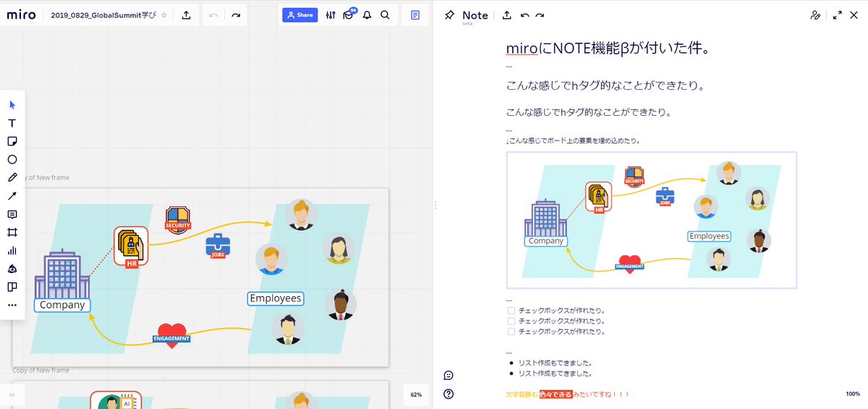Open the learning center icon with badge
The height and width of the screenshot is (409, 868).
tap(349, 14)
